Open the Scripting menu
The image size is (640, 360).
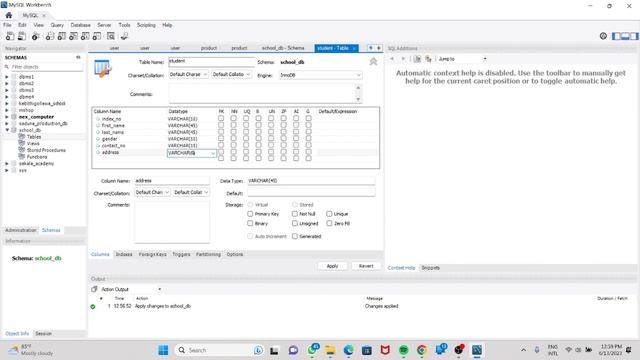(146, 25)
